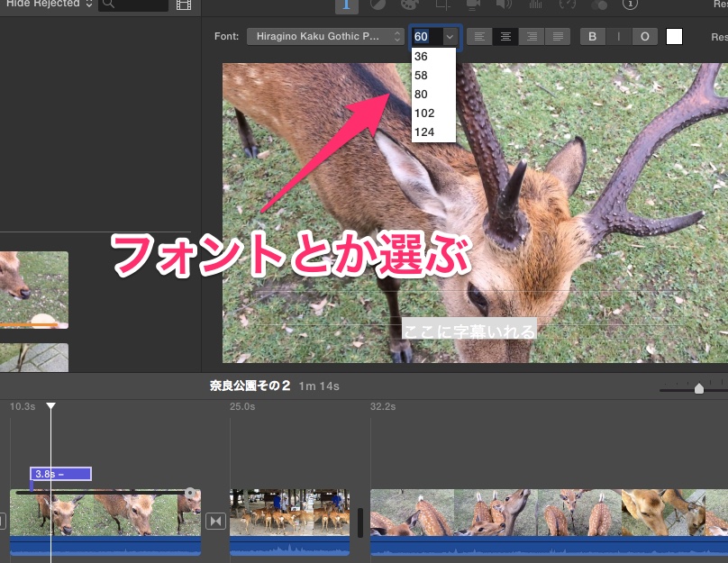Click the search magnifier above the browser
This screenshot has height=563, width=728.
tap(108, 5)
